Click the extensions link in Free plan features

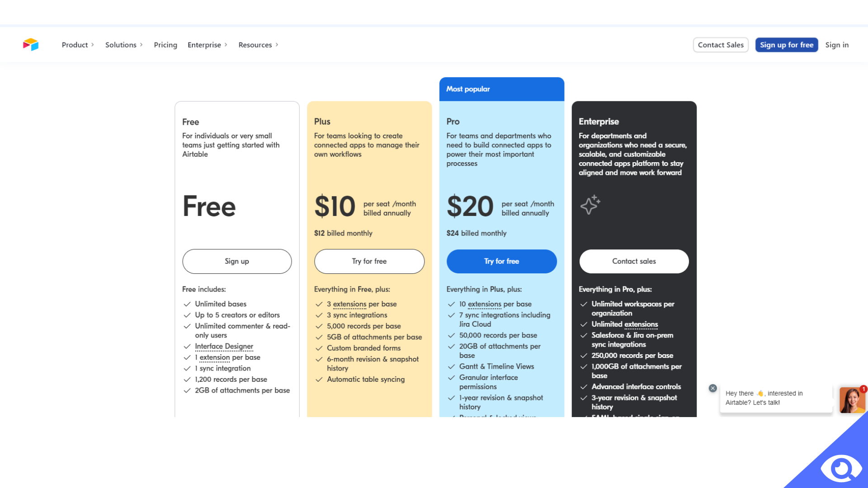pos(213,357)
